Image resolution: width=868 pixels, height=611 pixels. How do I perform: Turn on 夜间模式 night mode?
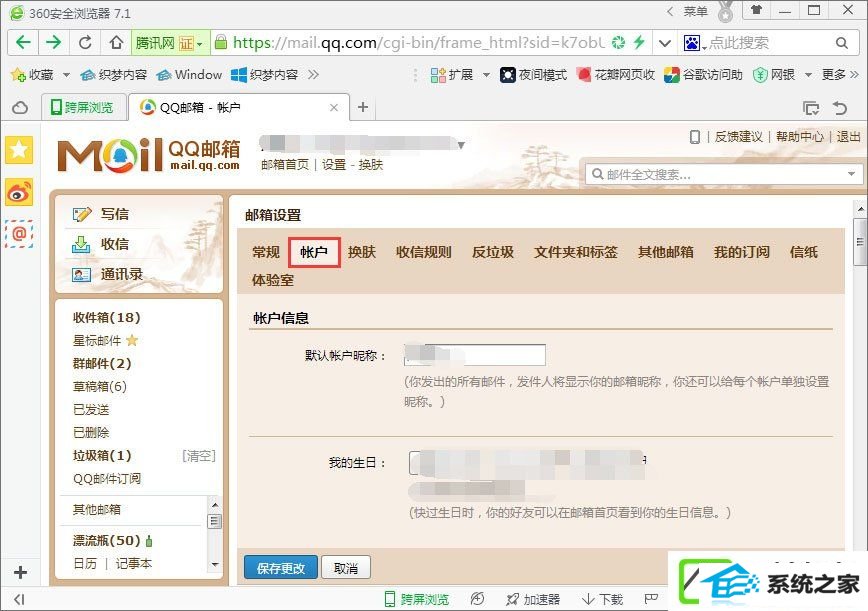click(x=533, y=75)
